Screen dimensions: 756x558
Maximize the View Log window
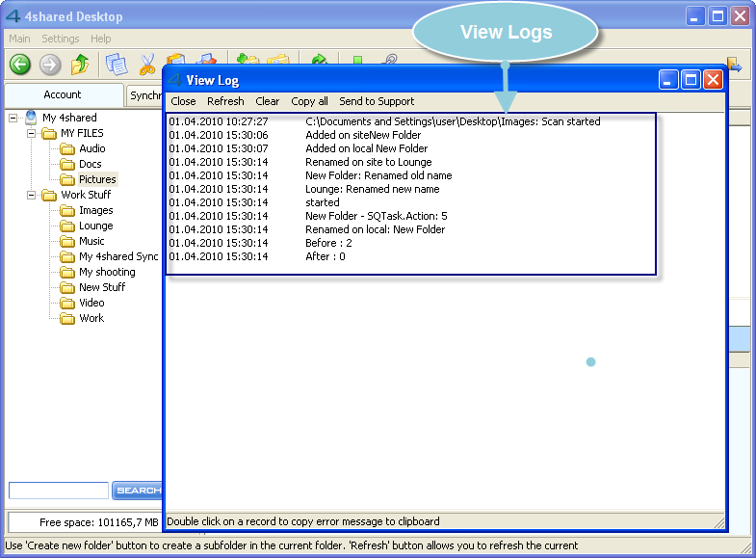coord(691,80)
